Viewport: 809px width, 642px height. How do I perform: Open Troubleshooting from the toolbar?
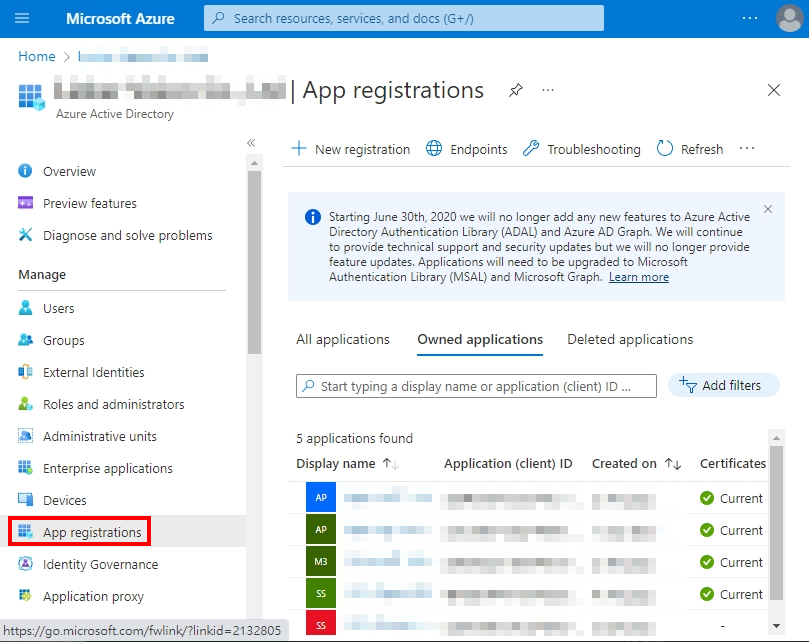pyautogui.click(x=581, y=149)
